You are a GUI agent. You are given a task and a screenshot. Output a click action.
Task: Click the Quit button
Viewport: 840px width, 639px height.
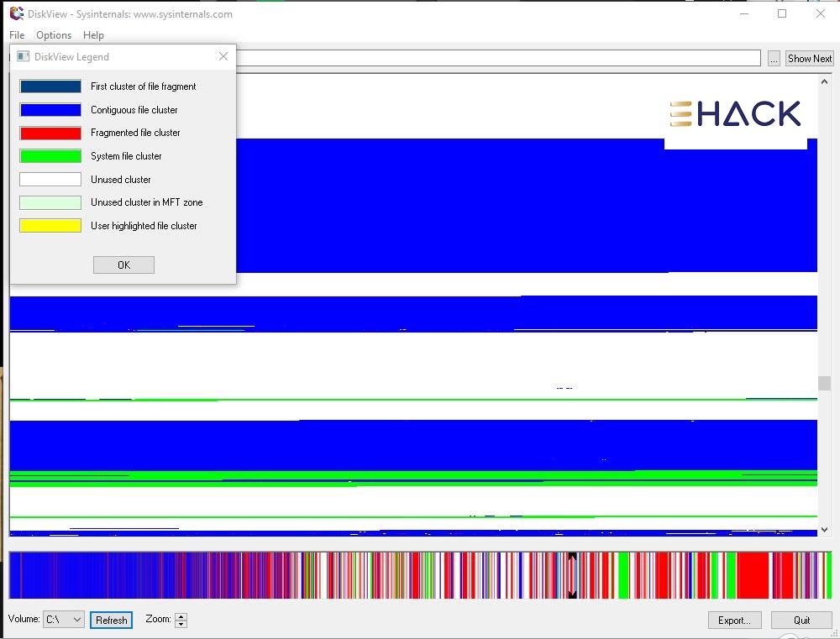coord(801,620)
